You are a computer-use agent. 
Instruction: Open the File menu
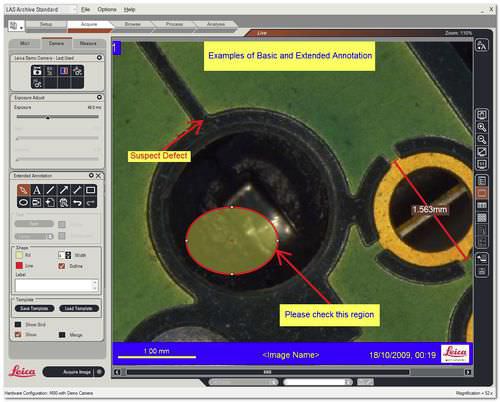click(86, 10)
